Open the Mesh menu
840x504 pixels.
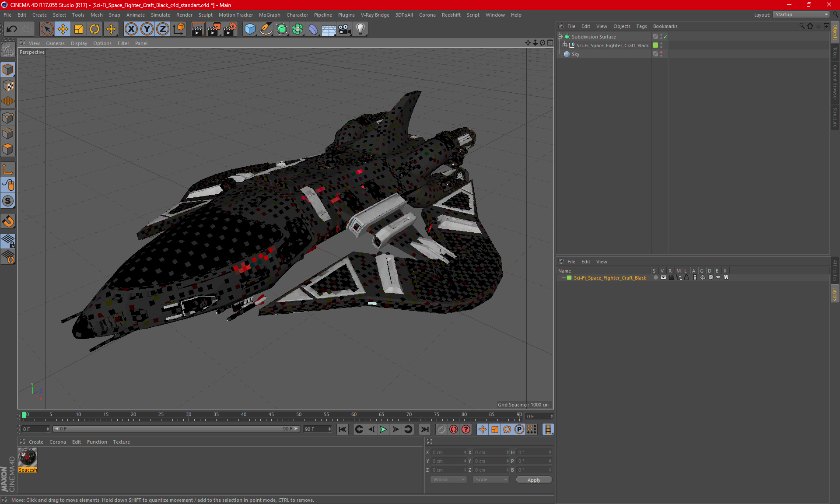(96, 15)
